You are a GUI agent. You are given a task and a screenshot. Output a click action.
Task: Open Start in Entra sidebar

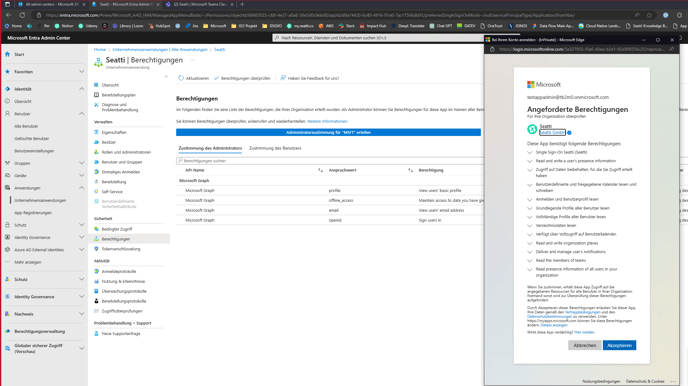click(19, 54)
